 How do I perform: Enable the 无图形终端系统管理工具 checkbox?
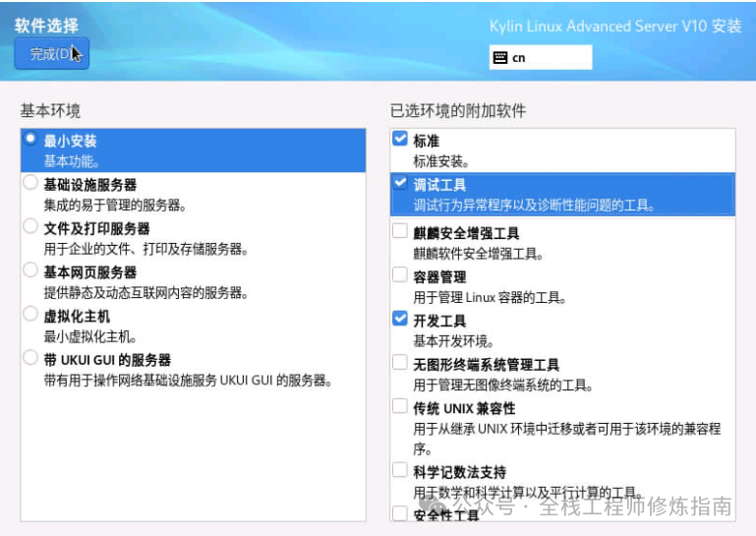tap(400, 362)
